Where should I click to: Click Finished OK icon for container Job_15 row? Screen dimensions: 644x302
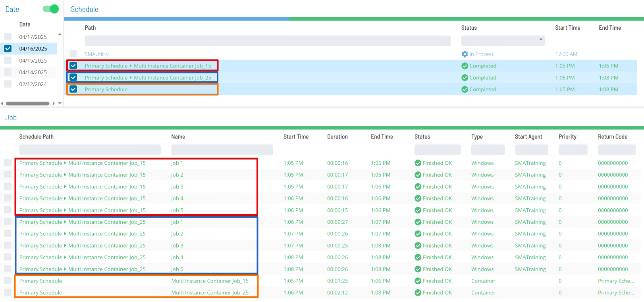click(x=418, y=281)
